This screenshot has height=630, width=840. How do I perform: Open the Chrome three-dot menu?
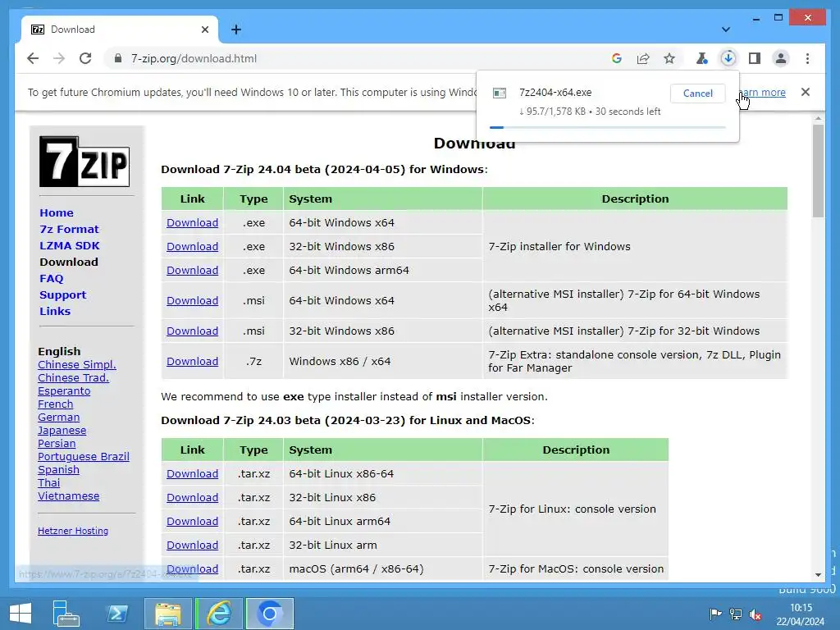(x=807, y=58)
